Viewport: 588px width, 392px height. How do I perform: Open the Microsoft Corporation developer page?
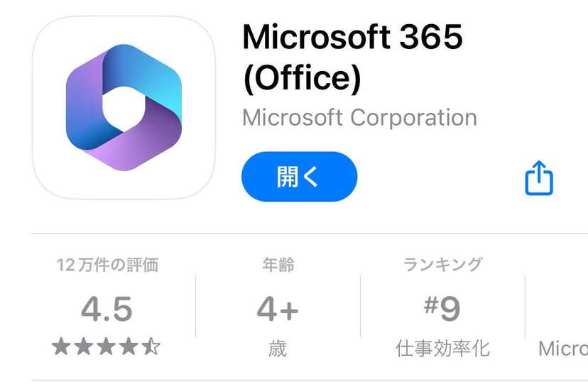[x=359, y=118]
